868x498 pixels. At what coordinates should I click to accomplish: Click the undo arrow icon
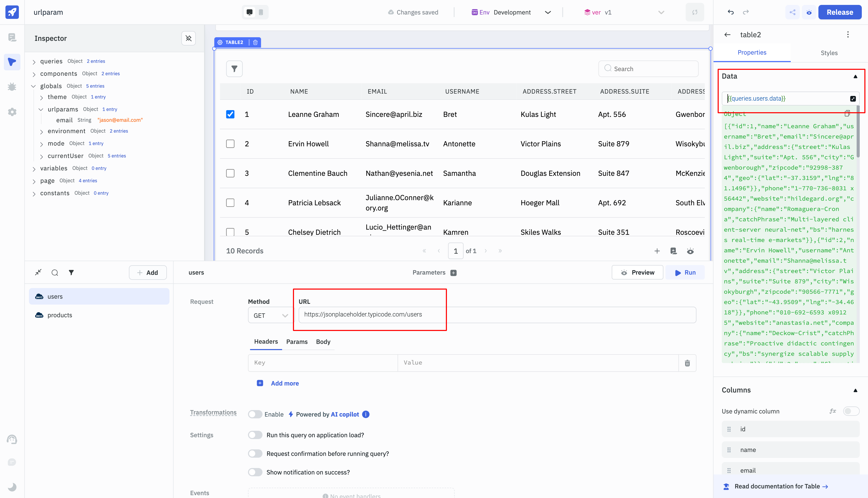coord(731,12)
